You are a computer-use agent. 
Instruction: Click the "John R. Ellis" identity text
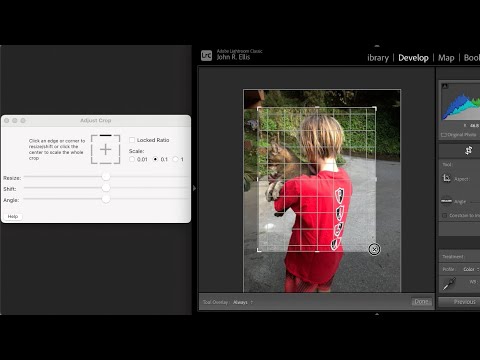233,57
